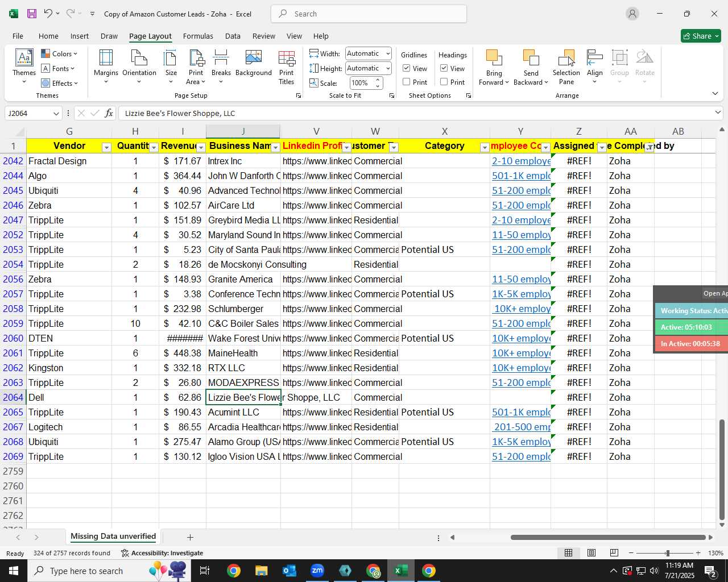Open the Width scale dropdown

pos(388,53)
